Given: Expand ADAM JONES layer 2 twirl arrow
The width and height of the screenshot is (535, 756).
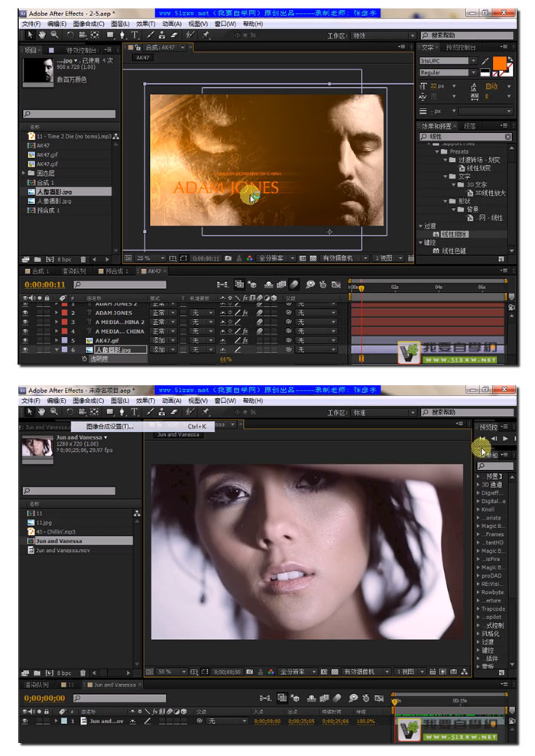Looking at the screenshot, I should [57, 313].
